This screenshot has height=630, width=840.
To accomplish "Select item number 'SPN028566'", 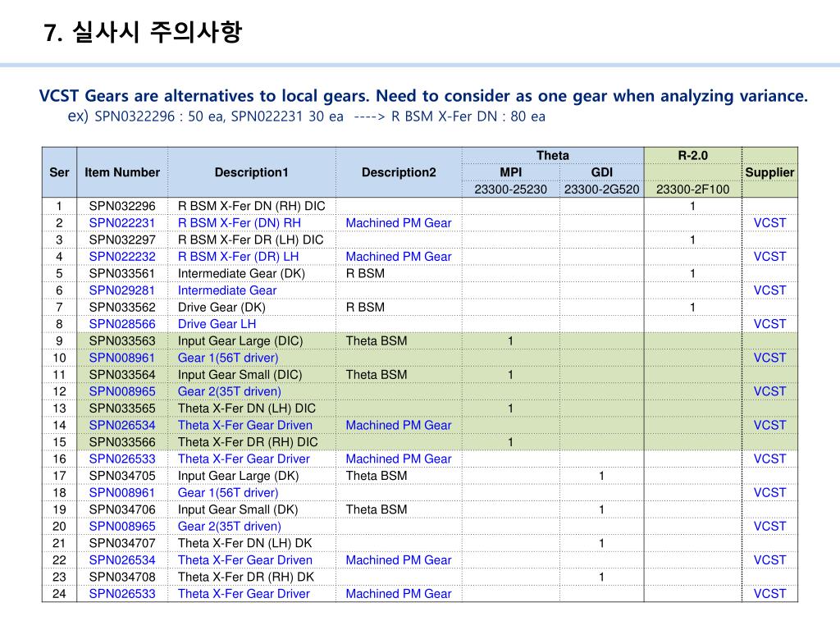I will tap(122, 324).
